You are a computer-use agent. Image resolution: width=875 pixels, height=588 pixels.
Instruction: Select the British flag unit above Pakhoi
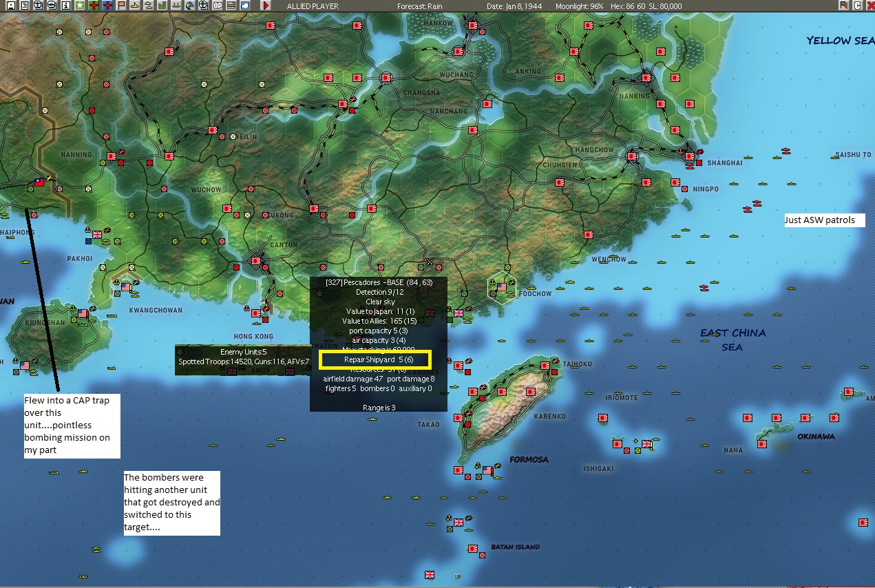click(x=97, y=235)
